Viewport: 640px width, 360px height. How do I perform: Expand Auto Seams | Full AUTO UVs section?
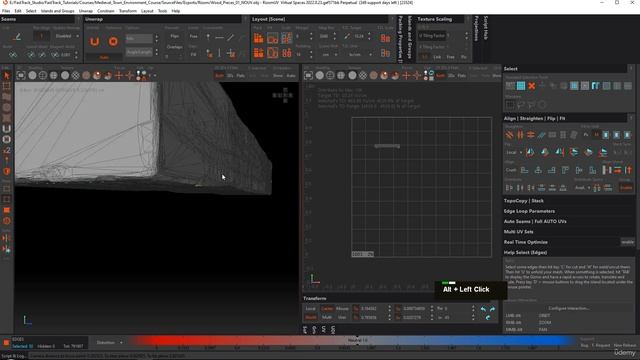click(535, 221)
